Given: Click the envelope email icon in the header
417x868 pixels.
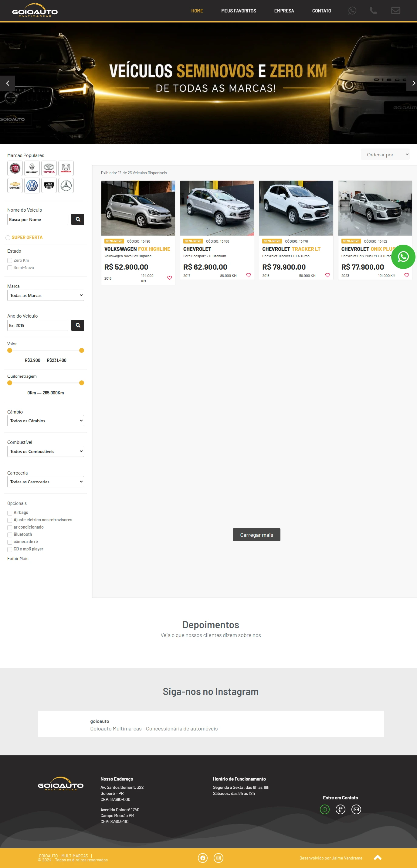Looking at the screenshot, I should point(395,11).
